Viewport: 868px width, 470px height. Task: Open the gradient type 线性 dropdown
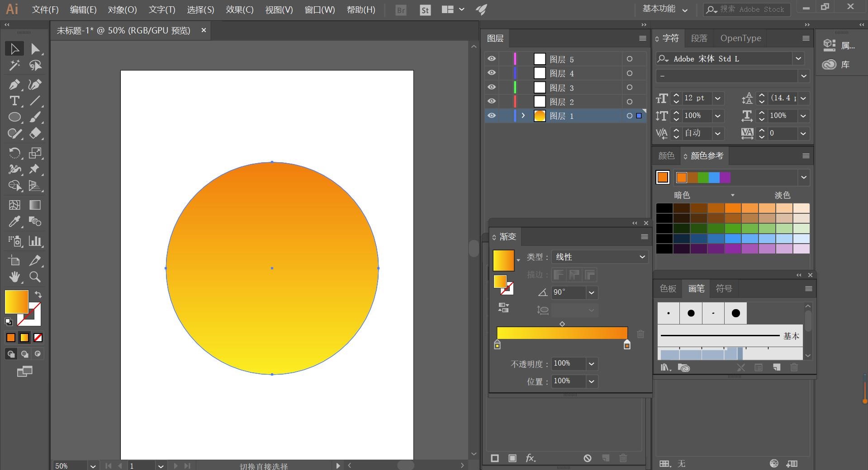click(x=599, y=257)
